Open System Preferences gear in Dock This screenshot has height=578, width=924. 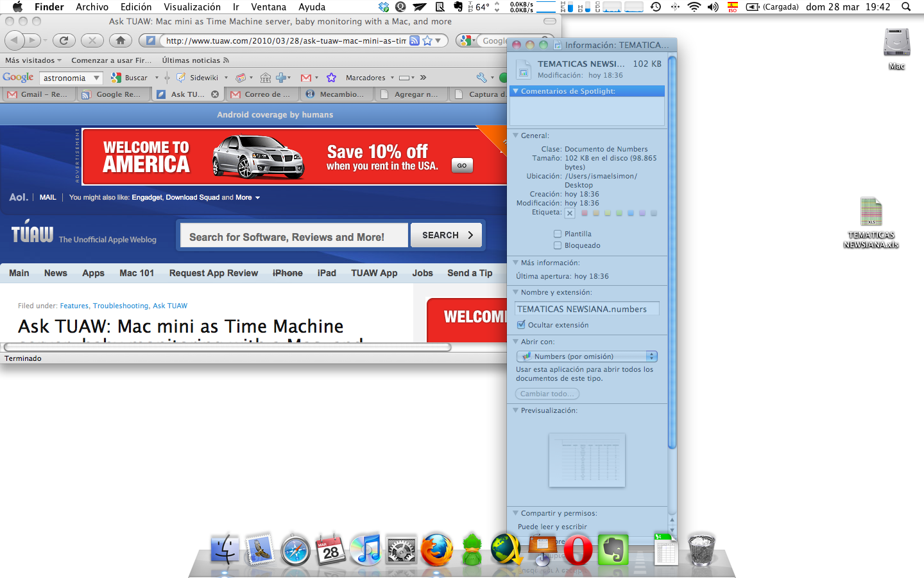(x=401, y=550)
